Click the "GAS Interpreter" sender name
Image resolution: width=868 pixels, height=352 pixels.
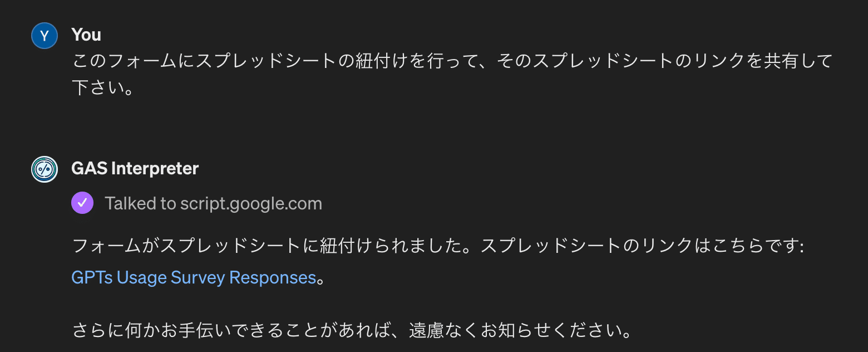135,168
